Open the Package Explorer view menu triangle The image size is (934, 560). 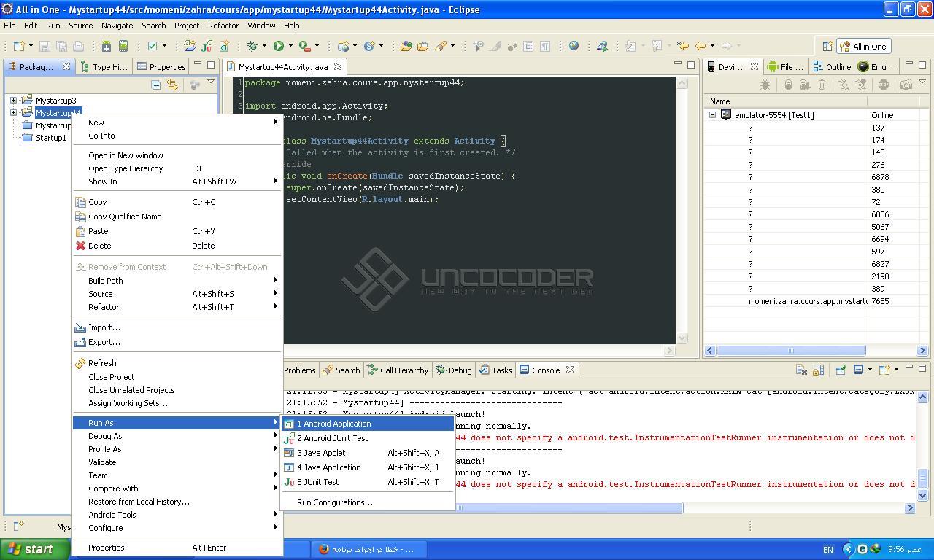(211, 82)
